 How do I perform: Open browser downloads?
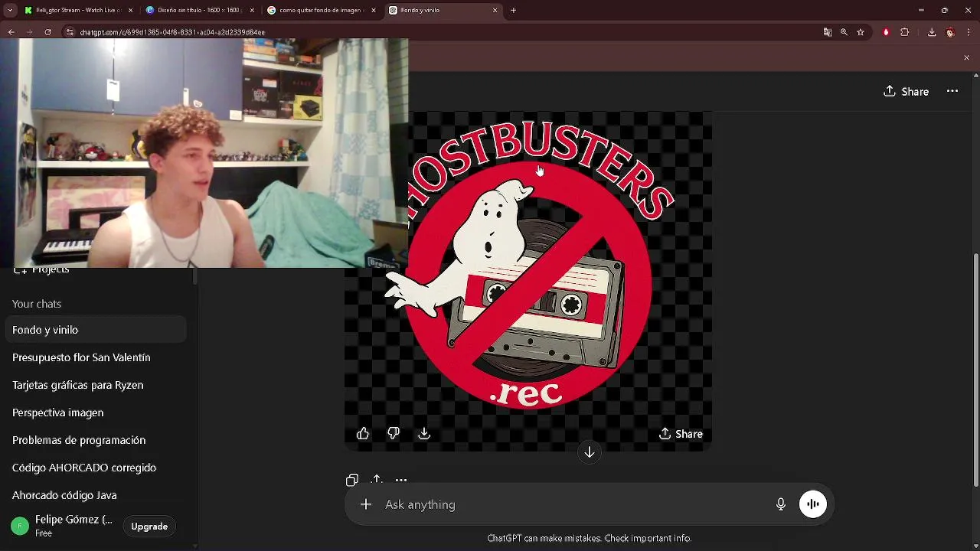(932, 32)
